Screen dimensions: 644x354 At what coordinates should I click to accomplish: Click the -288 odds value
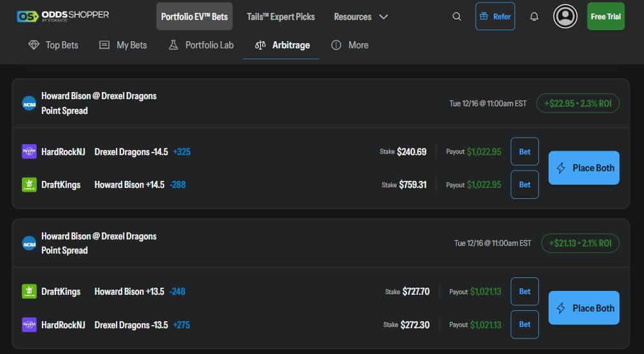tap(178, 185)
